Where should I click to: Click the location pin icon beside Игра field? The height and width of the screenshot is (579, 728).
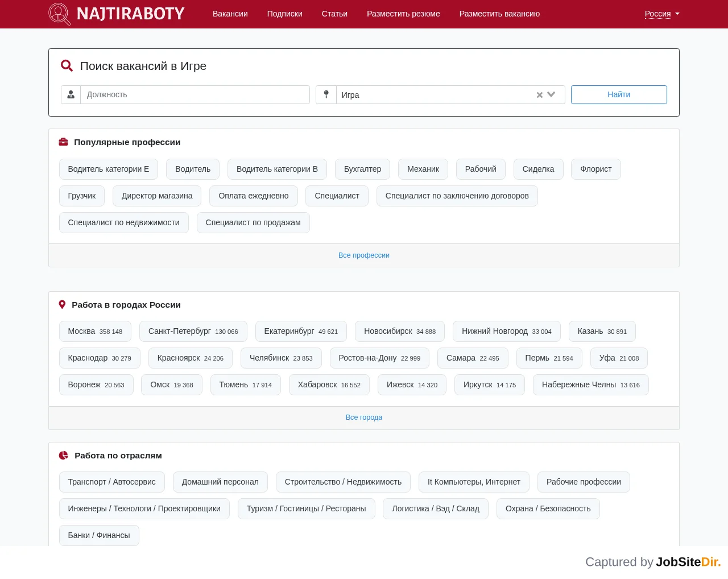326,94
